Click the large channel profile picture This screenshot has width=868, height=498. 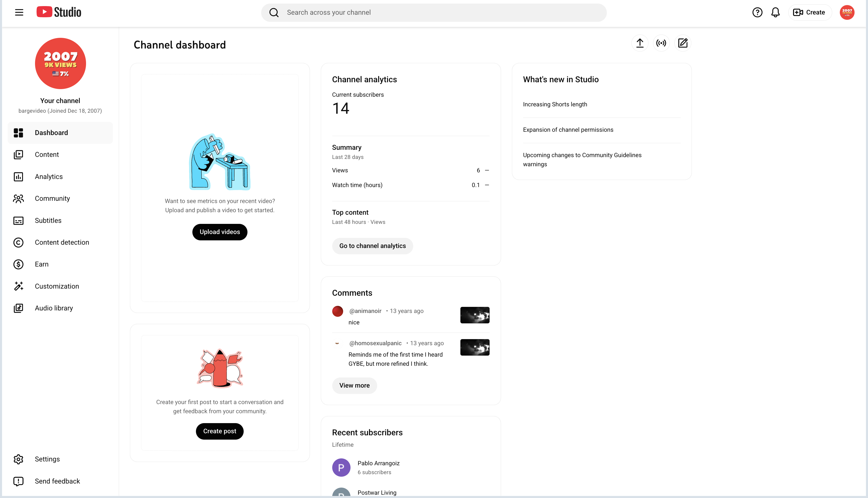pos(60,63)
